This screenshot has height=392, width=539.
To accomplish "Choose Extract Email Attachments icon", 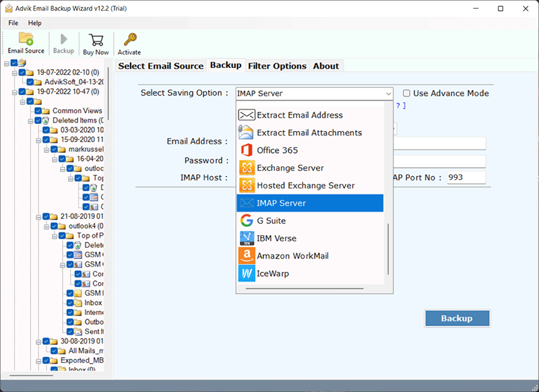I will point(247,132).
